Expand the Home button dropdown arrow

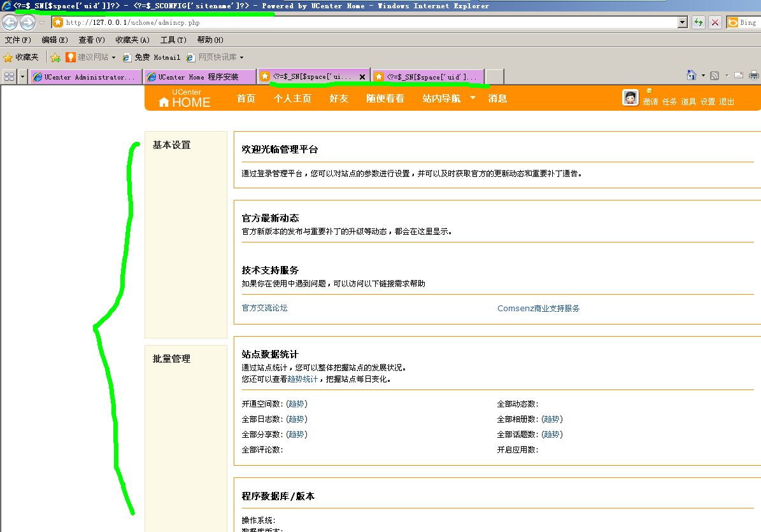coord(703,75)
